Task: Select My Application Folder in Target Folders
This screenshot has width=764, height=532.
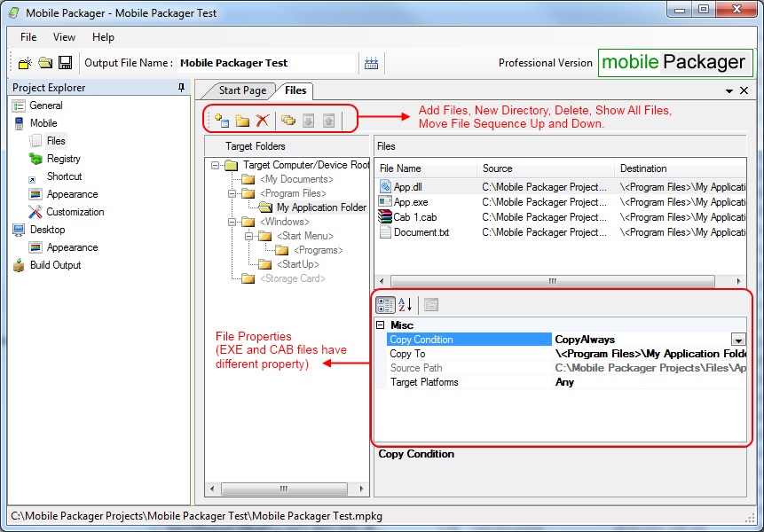Action: [x=321, y=207]
